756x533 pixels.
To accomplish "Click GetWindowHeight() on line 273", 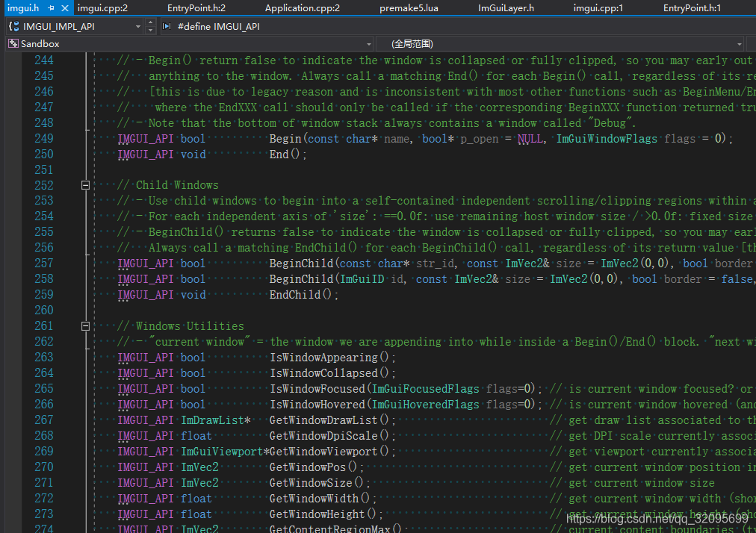I will coord(326,514).
